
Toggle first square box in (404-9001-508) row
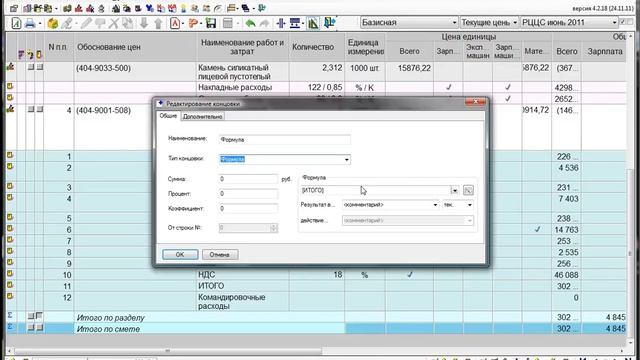[31, 109]
